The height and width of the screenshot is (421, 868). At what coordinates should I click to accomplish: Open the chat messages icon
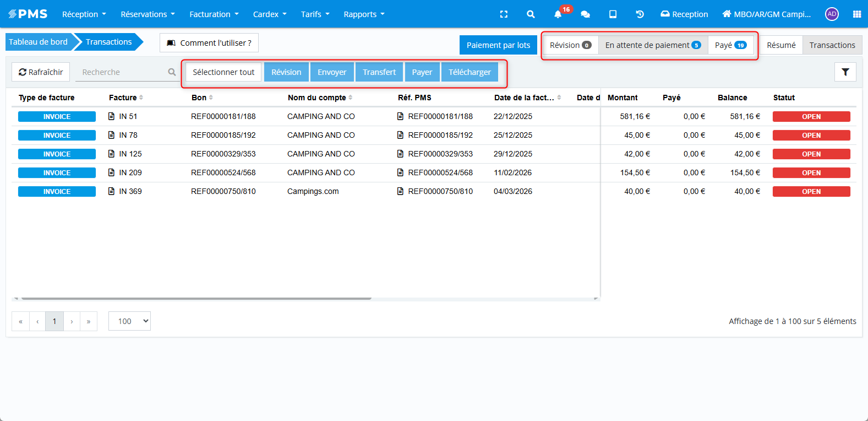tap(585, 14)
